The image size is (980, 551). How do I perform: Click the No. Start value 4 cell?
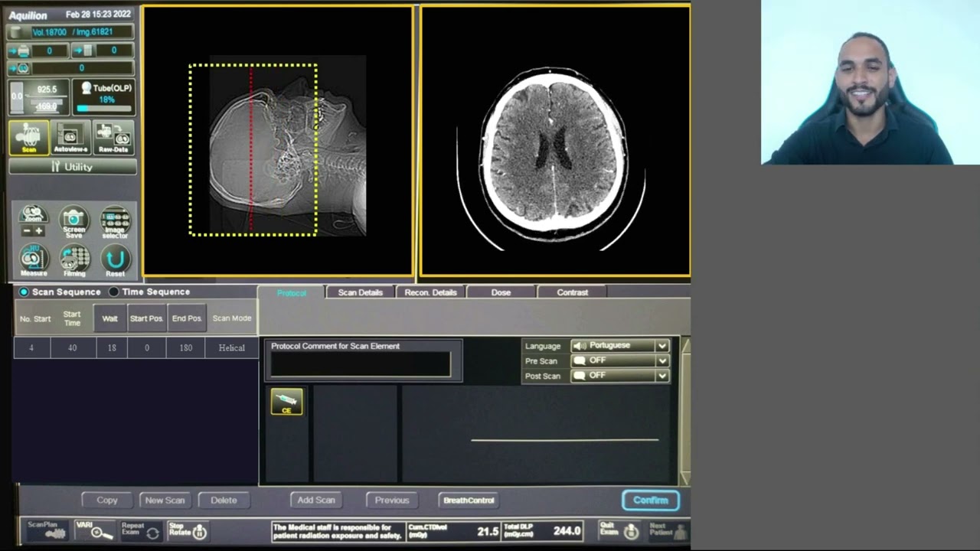(32, 347)
